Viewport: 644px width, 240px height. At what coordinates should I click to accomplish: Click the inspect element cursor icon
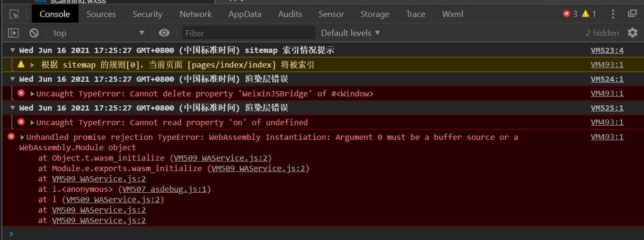point(14,14)
